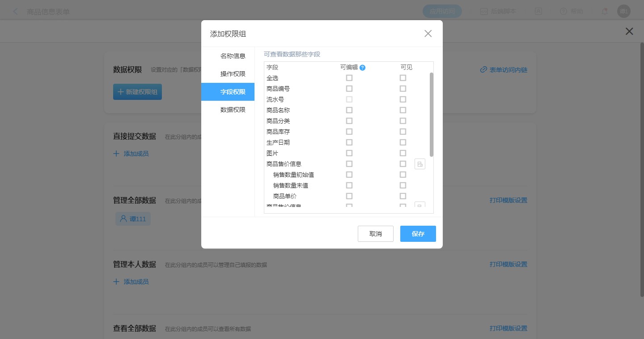Click the help icon beside 可编辑
Image resolution: width=644 pixels, height=339 pixels.
(362, 68)
